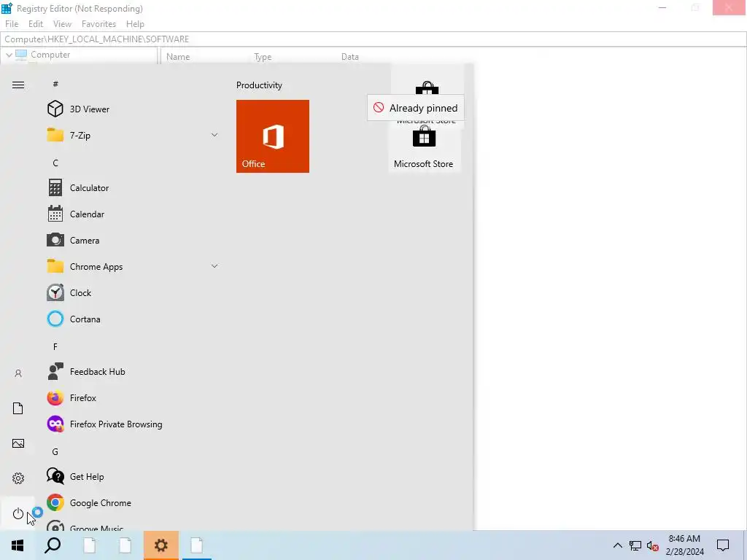Open taskbar Search magnifier

pyautogui.click(x=53, y=545)
